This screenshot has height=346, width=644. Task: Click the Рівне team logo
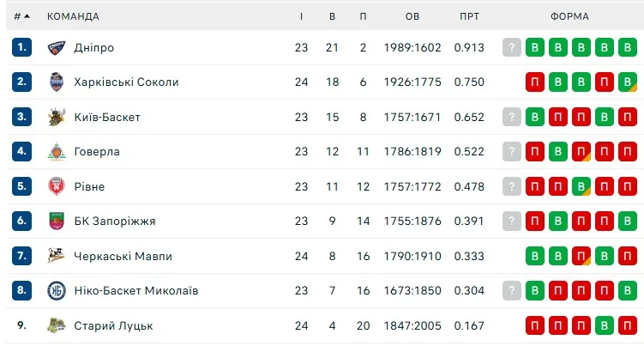[x=57, y=186]
